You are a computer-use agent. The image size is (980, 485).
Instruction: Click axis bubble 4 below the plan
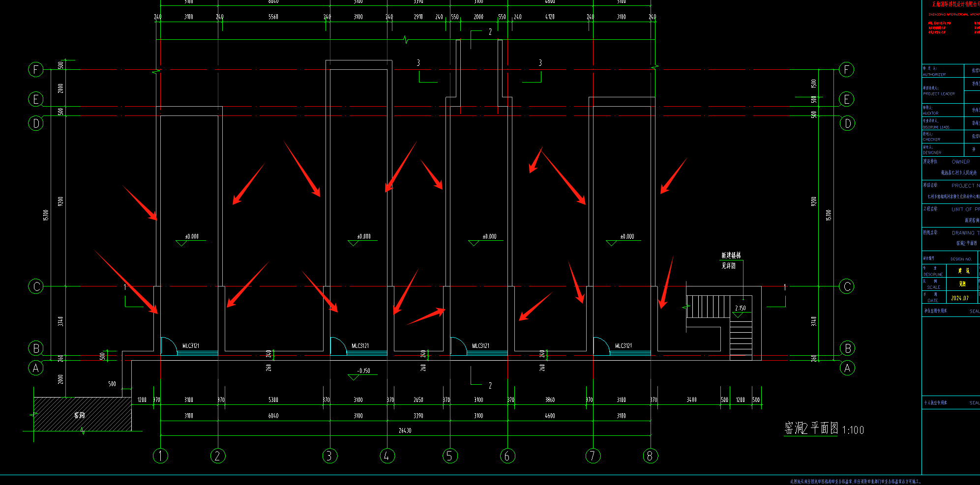387,456
